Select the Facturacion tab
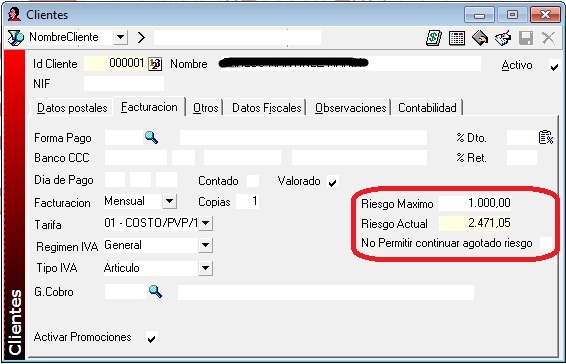This screenshot has width=566, height=364. click(149, 107)
